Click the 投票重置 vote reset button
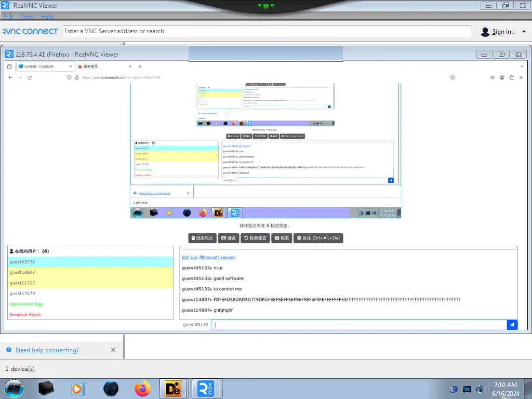Screen dimensions: 532x399 click(x=255, y=238)
